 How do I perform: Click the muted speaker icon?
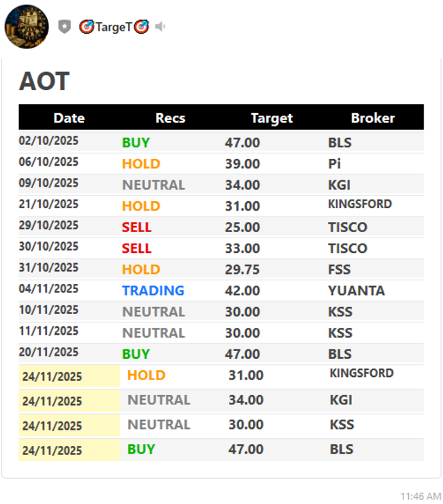160,27
